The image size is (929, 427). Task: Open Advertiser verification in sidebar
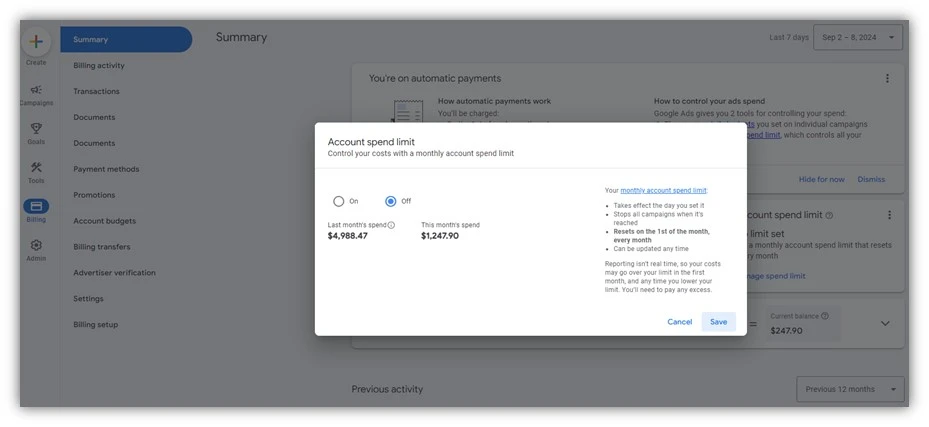[x=114, y=273]
